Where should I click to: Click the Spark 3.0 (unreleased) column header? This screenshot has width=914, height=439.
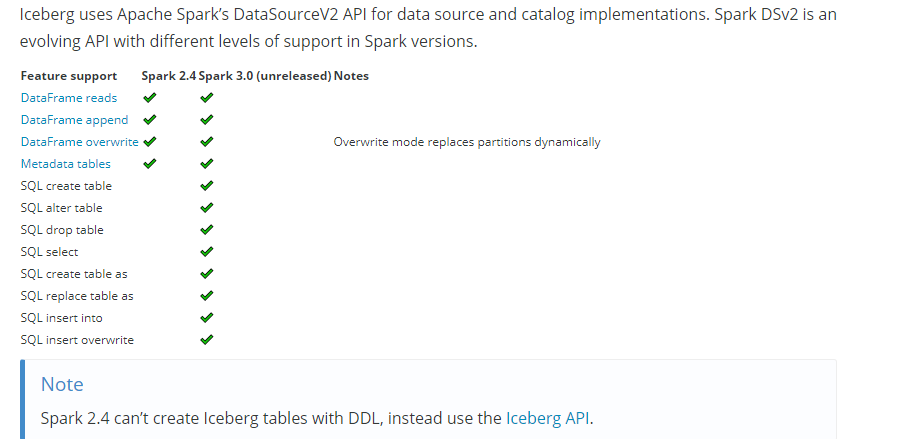click(265, 76)
